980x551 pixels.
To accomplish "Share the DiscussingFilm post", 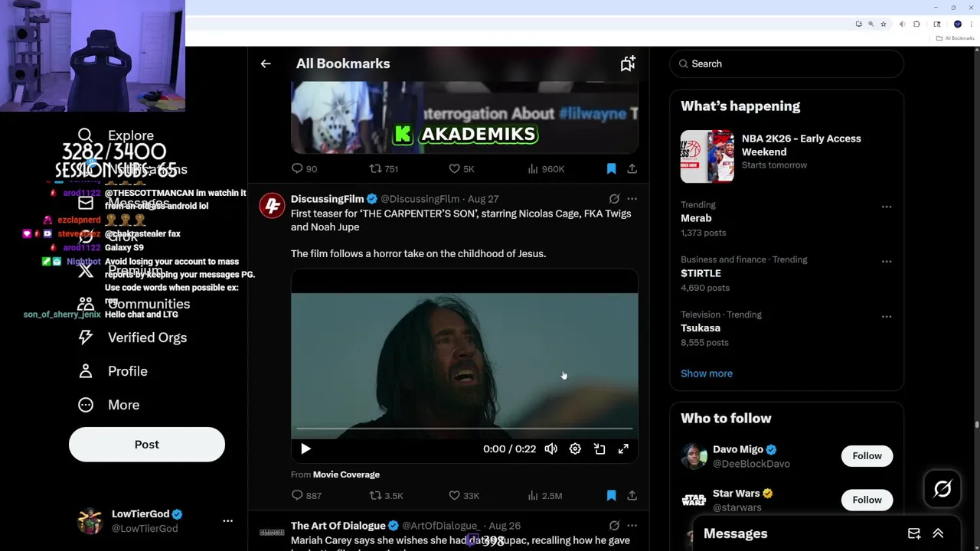I will point(632,496).
